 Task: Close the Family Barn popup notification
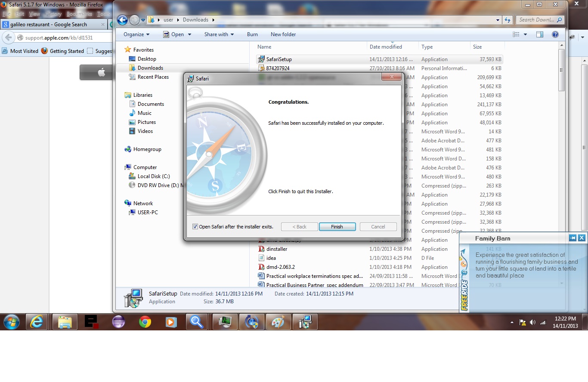(x=582, y=238)
